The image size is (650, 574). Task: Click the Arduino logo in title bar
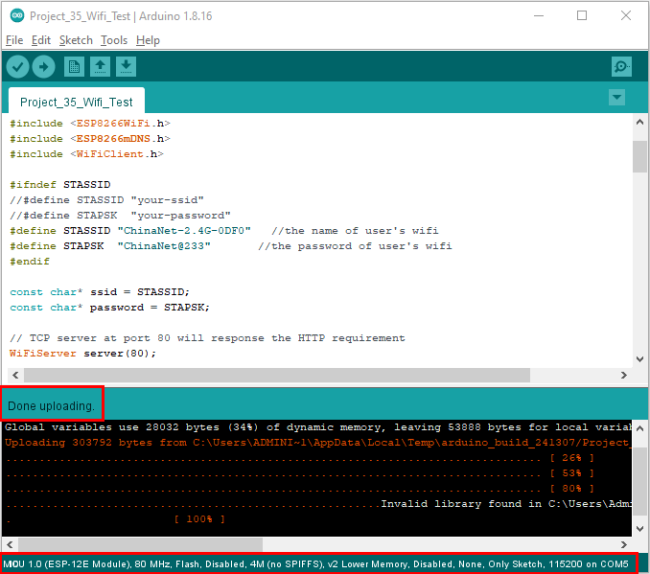point(17,16)
